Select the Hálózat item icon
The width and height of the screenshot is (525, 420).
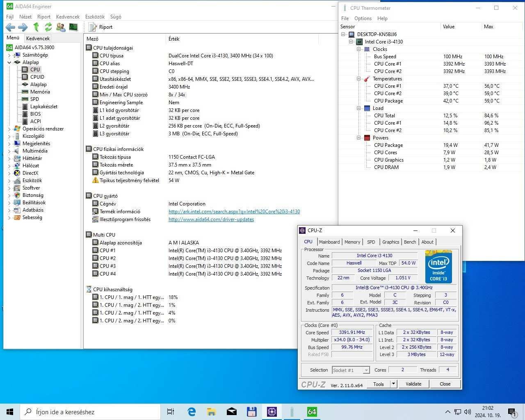tap(17, 166)
